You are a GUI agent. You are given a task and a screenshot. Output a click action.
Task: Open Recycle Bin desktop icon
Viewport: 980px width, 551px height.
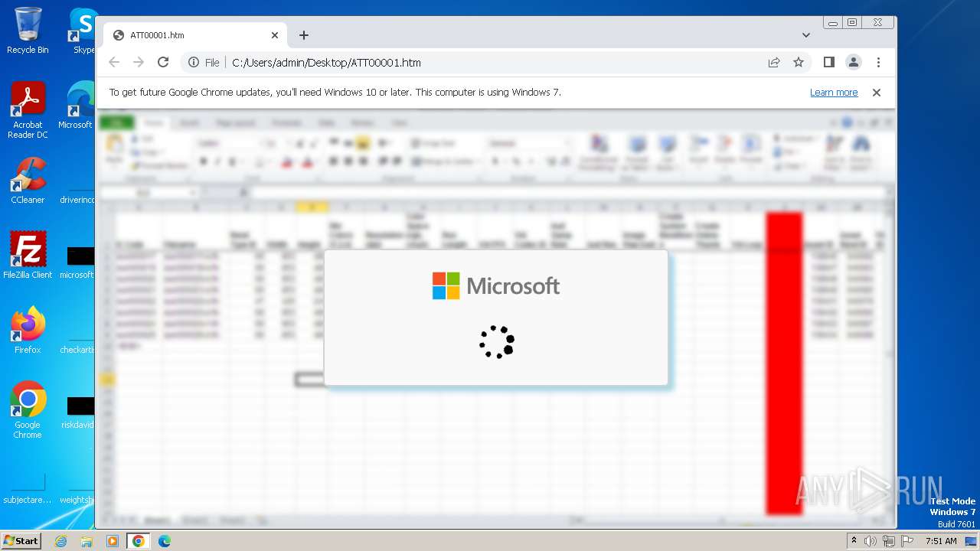[x=28, y=31]
